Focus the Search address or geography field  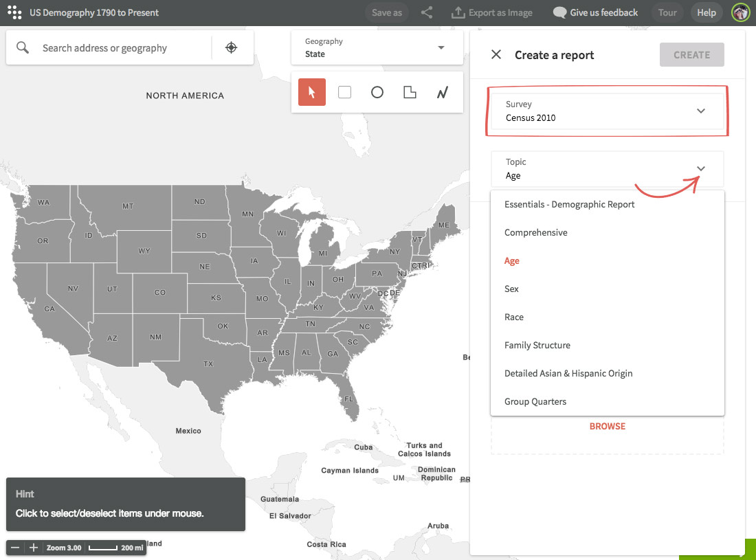tap(124, 48)
